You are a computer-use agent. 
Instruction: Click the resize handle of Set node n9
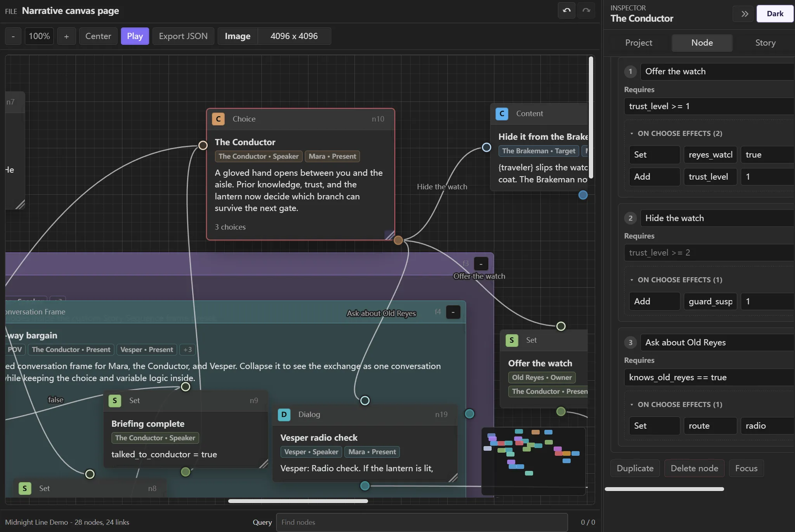tap(263, 463)
